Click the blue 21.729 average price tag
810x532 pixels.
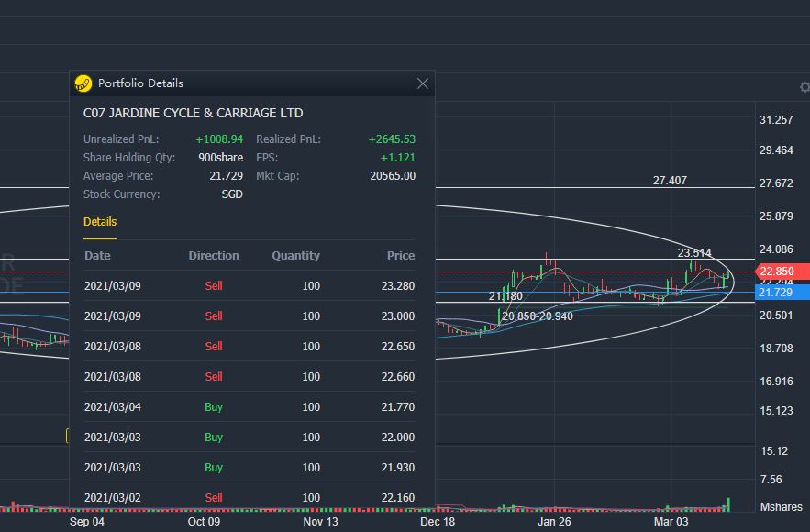782,293
